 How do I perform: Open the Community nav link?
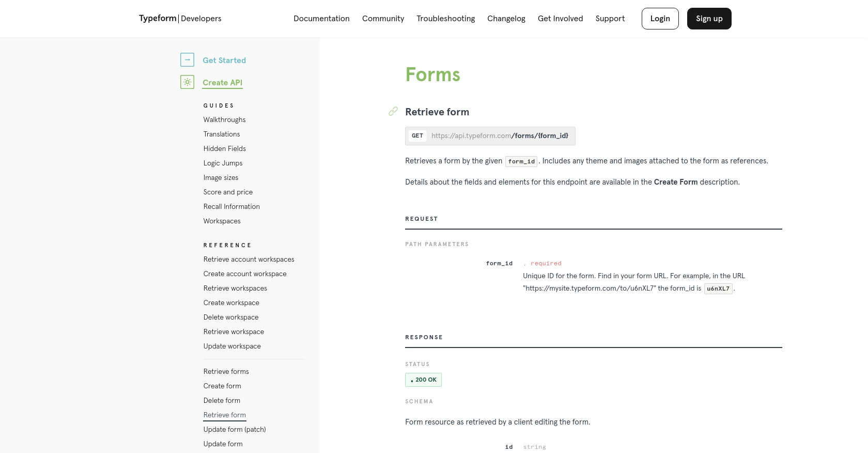click(383, 19)
